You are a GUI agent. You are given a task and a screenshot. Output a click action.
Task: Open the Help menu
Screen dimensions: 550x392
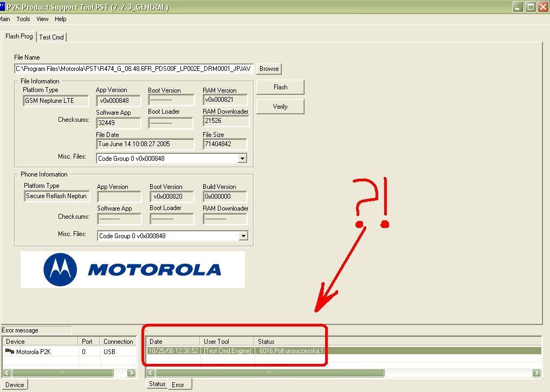[60, 19]
